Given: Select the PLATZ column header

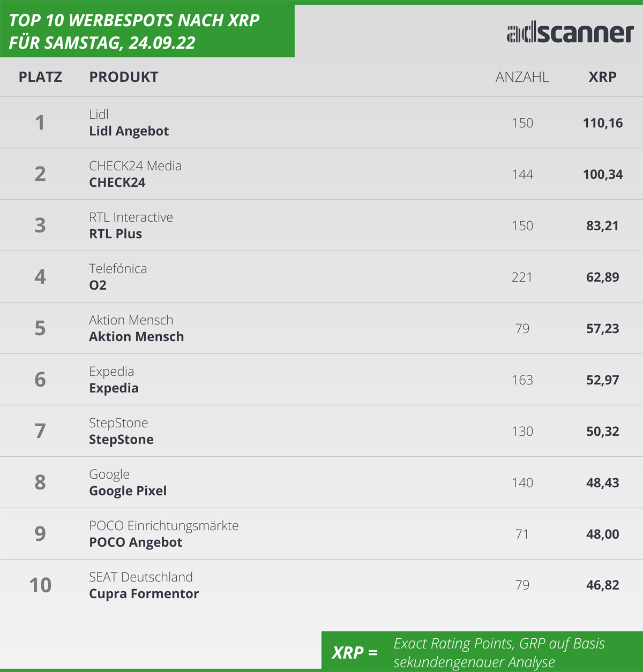Looking at the screenshot, I should pyautogui.click(x=40, y=77).
